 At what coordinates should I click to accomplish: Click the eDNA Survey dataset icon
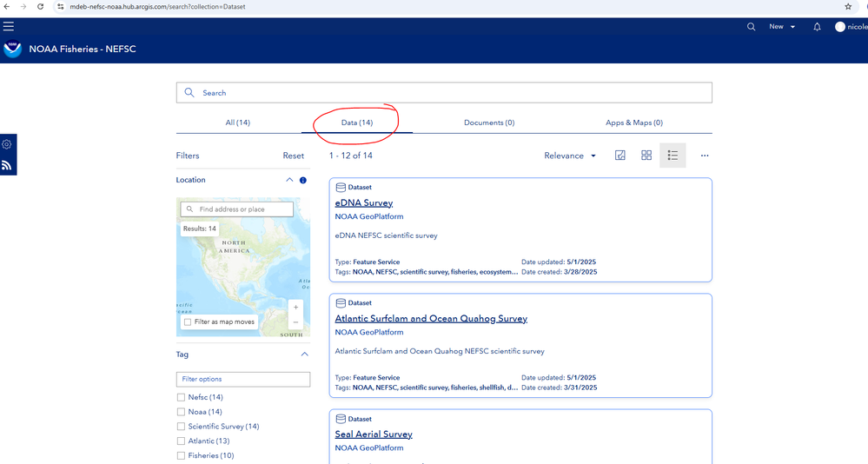(341, 187)
